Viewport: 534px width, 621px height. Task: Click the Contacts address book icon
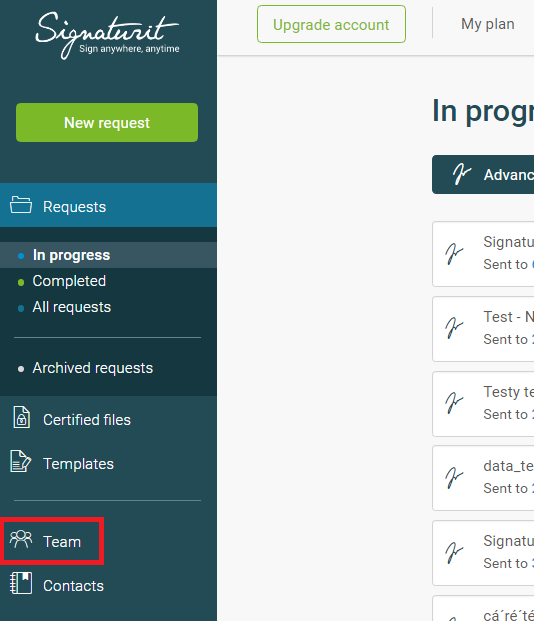[21, 583]
